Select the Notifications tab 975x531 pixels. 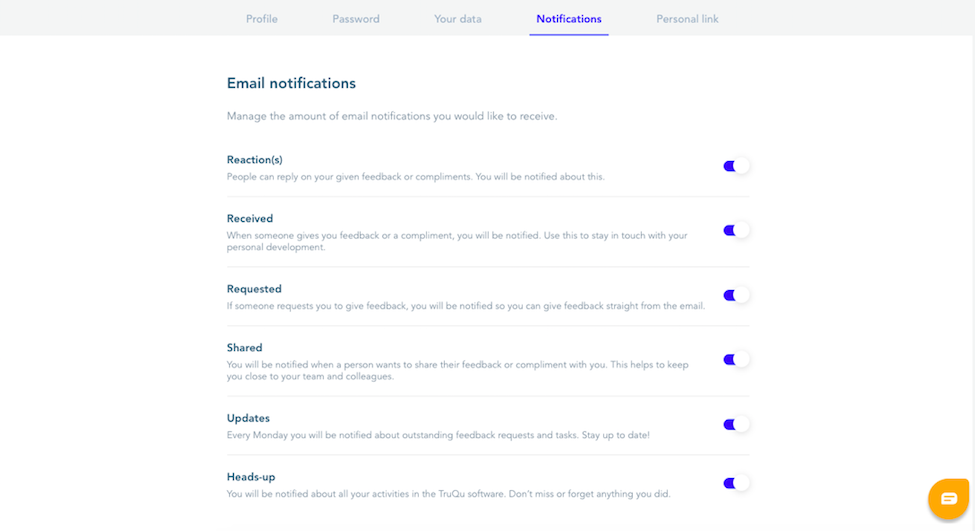pos(569,19)
